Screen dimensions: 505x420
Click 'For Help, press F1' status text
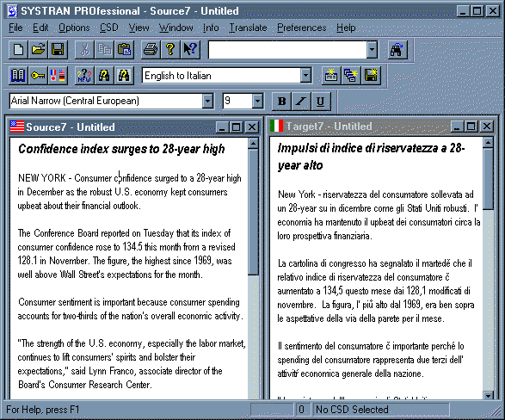click(x=42, y=410)
